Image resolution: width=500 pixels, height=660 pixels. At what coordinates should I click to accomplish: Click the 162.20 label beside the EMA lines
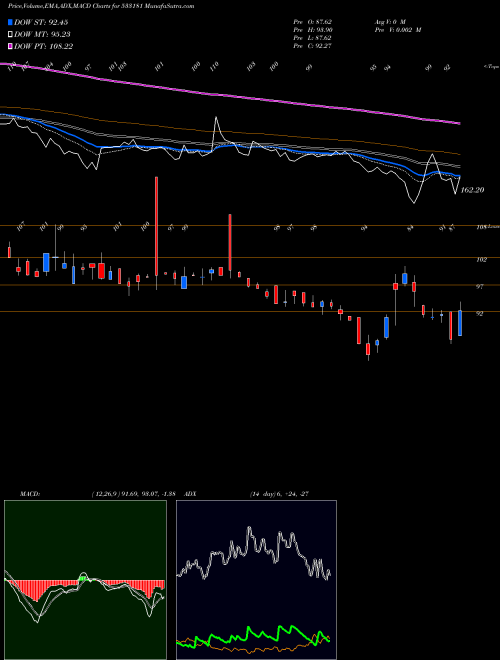(472, 190)
